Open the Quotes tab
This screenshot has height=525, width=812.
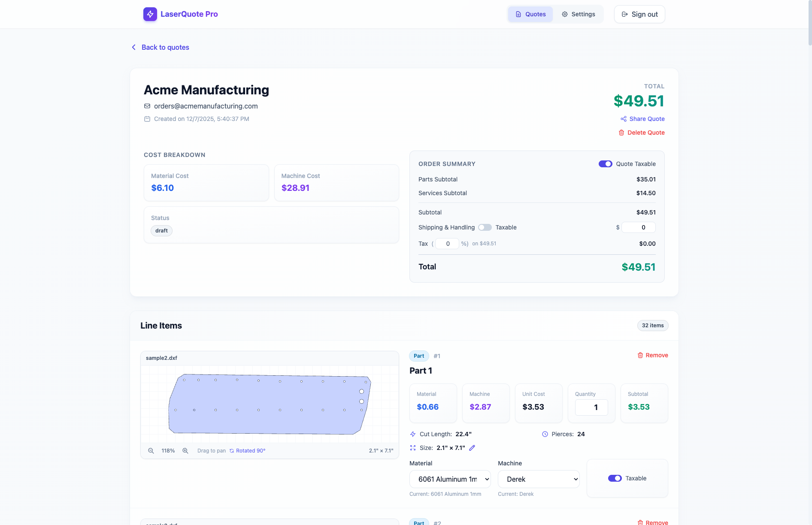click(x=530, y=14)
